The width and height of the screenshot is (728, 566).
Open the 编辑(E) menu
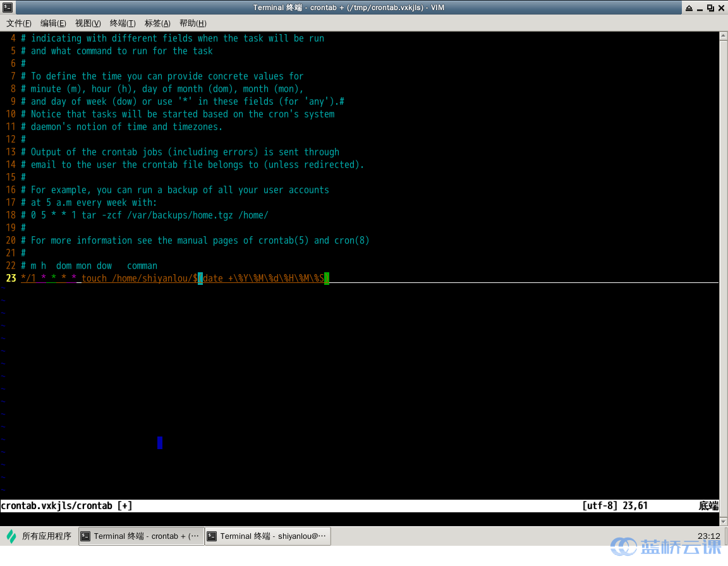click(x=53, y=23)
